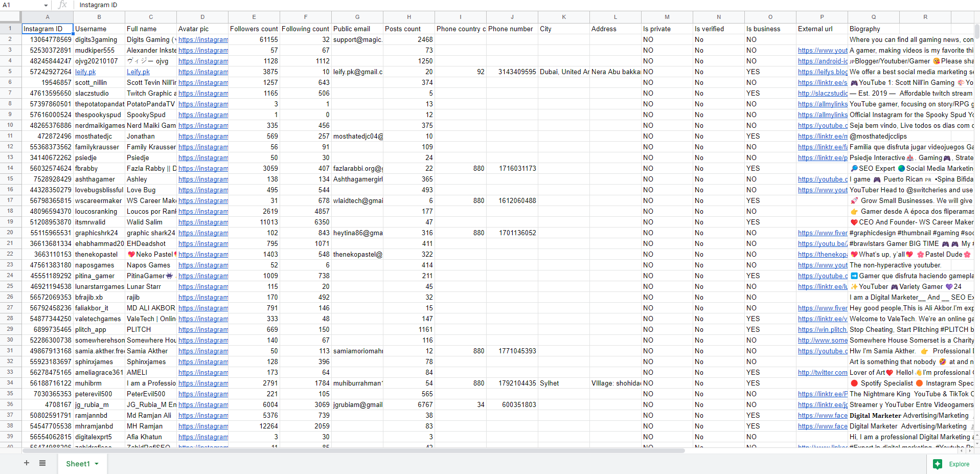Select the 'support@magic.' email cell
This screenshot has height=474, width=980.
pos(357,39)
